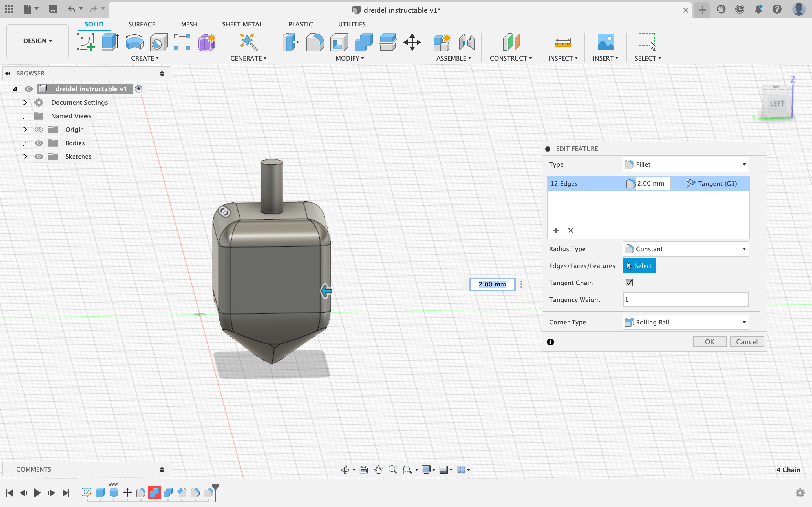Viewport: 812px width, 507px height.
Task: Click OK to confirm fillet operation
Action: point(710,341)
